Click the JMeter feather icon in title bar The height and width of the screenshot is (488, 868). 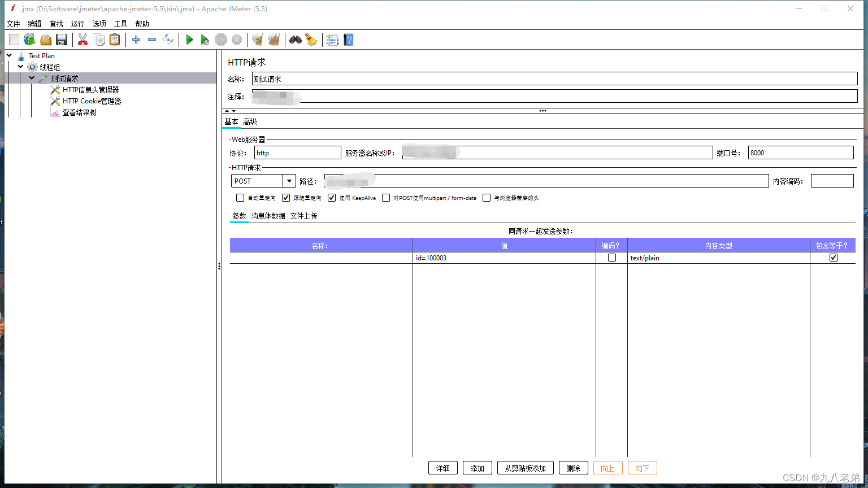[x=13, y=8]
